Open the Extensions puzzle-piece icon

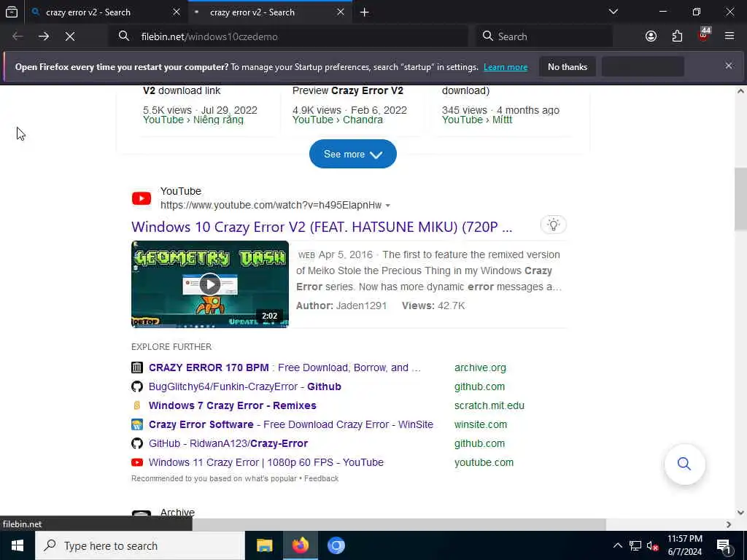click(677, 36)
